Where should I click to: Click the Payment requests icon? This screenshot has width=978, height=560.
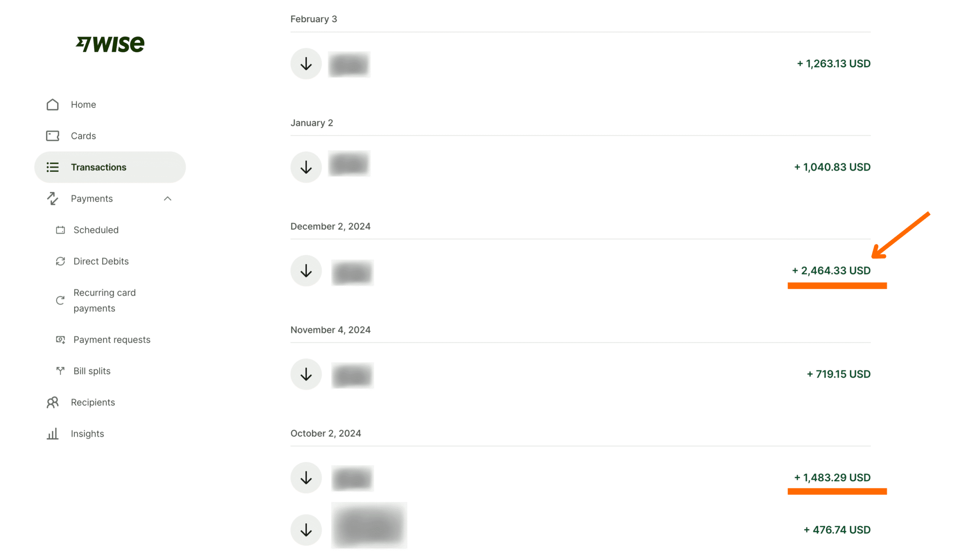pos(60,340)
